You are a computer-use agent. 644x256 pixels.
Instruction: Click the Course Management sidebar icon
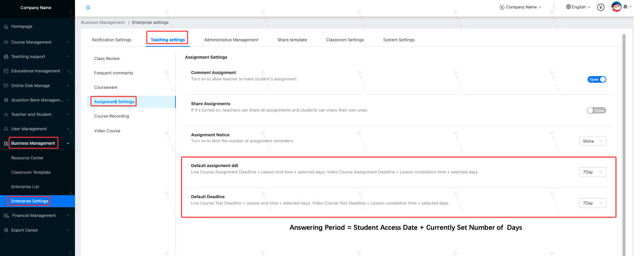click(6, 42)
